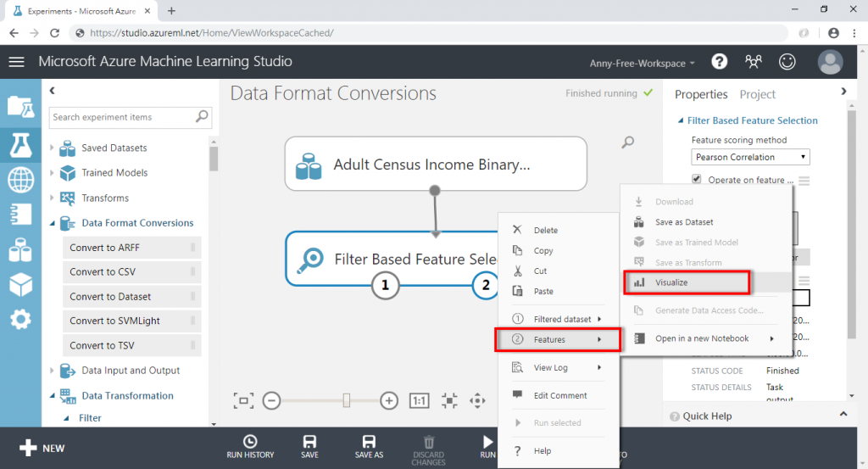Viewport: 868px width, 469px height.
Task: Click Save As in bottom bar
Action: 369,448
